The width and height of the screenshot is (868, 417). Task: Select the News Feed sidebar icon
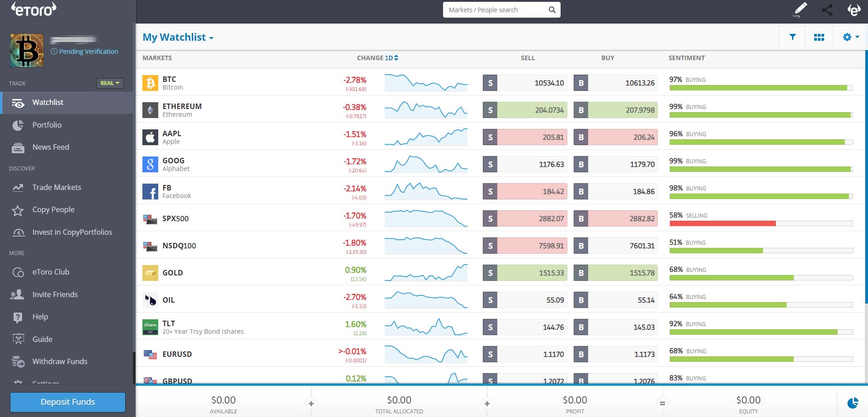pyautogui.click(x=18, y=147)
